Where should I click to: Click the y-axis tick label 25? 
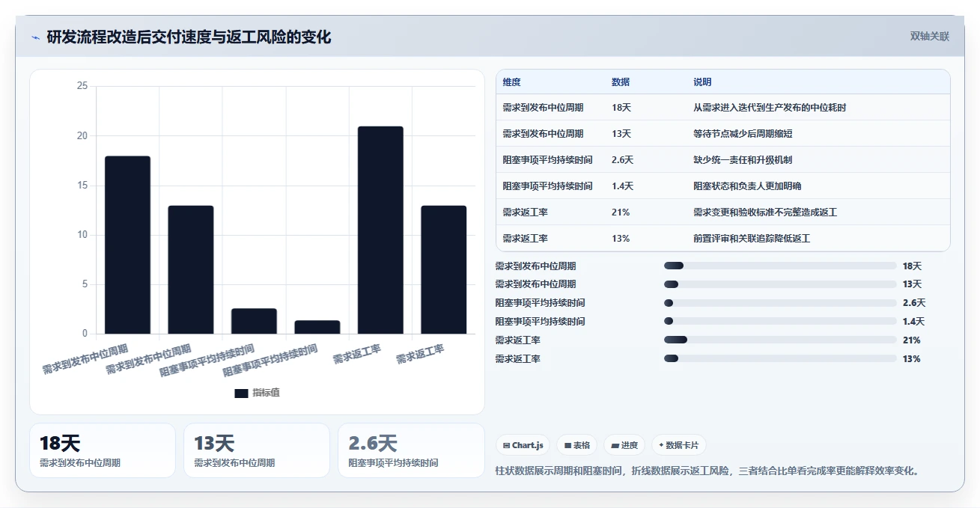[82, 86]
